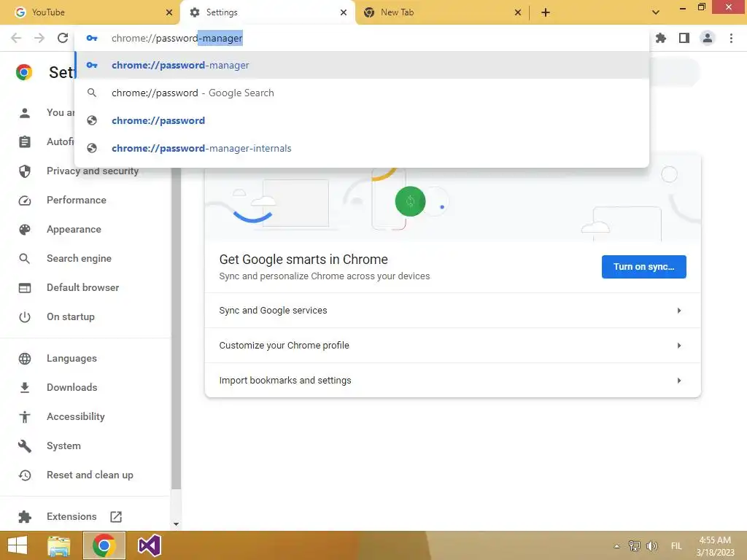Click the Default browser window icon

click(25, 287)
